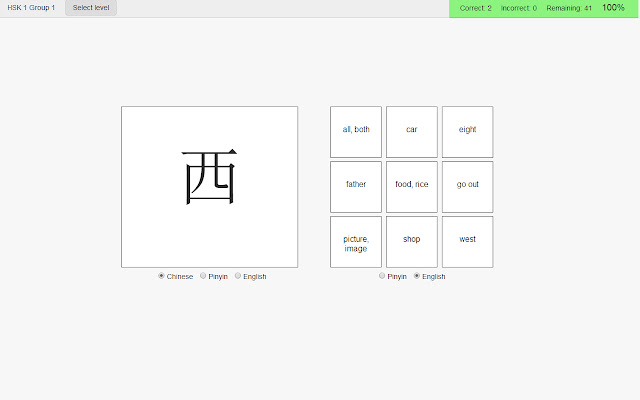Viewport: 640px width, 400px height.
Task: Select the 'eight' answer tile
Action: point(467,132)
